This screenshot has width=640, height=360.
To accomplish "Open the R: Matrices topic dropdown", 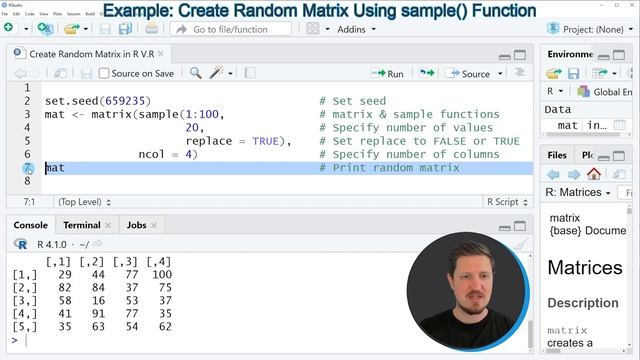I will click(x=578, y=192).
